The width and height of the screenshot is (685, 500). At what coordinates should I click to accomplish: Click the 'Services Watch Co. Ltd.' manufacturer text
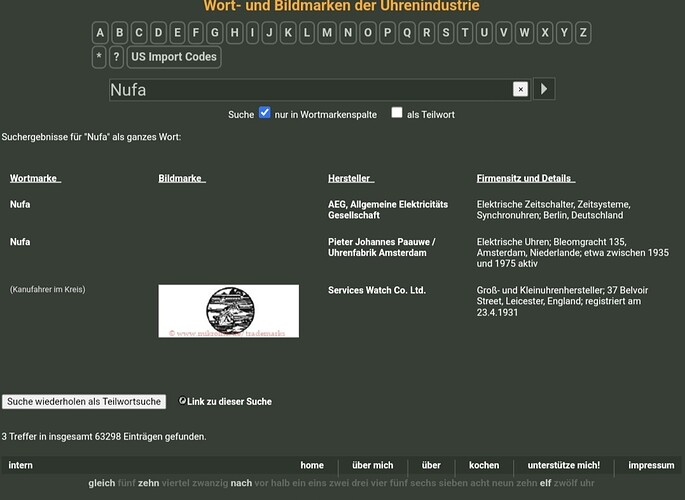click(377, 290)
